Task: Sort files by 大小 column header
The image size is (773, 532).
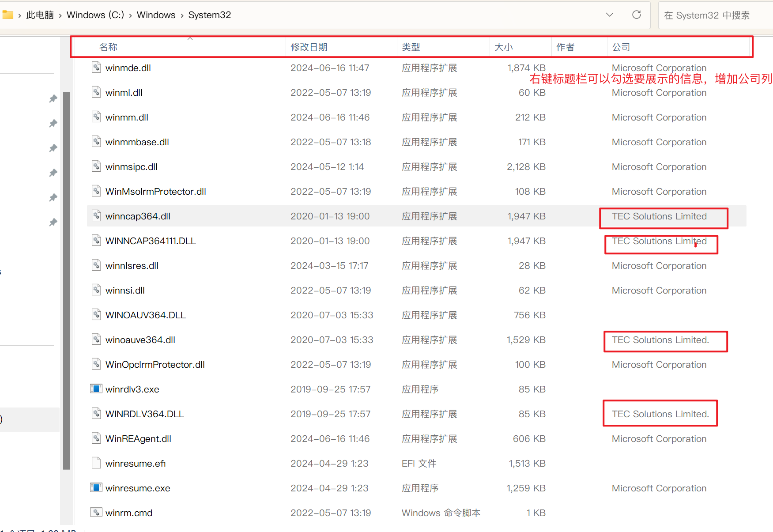Action: coord(503,47)
